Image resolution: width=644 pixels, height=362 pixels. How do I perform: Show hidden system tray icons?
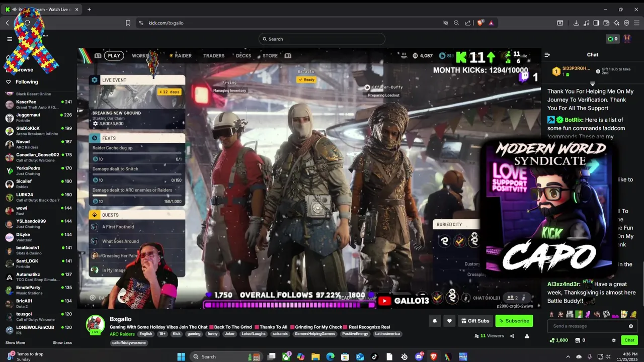click(x=568, y=356)
